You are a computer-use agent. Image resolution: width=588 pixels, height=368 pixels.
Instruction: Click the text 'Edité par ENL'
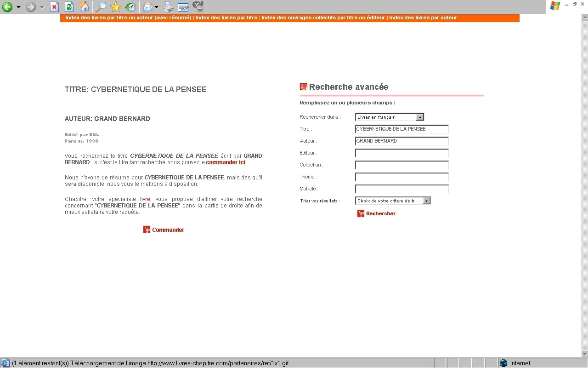click(82, 135)
